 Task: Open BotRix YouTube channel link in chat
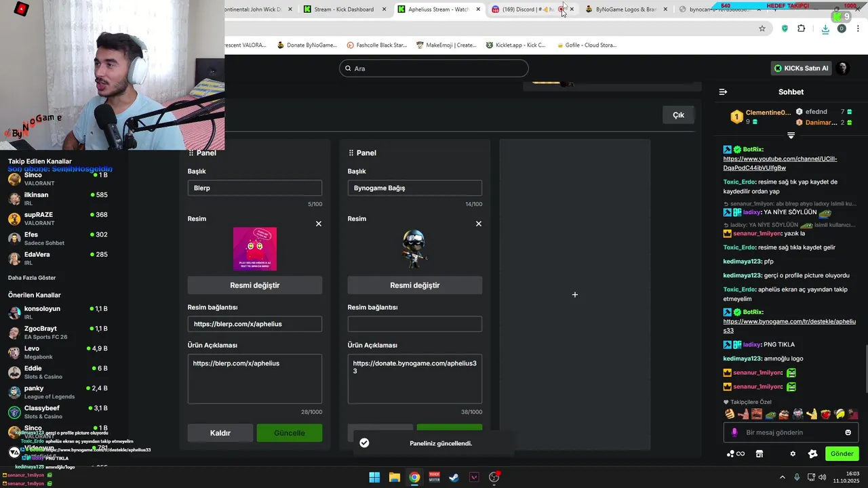pyautogui.click(x=780, y=163)
